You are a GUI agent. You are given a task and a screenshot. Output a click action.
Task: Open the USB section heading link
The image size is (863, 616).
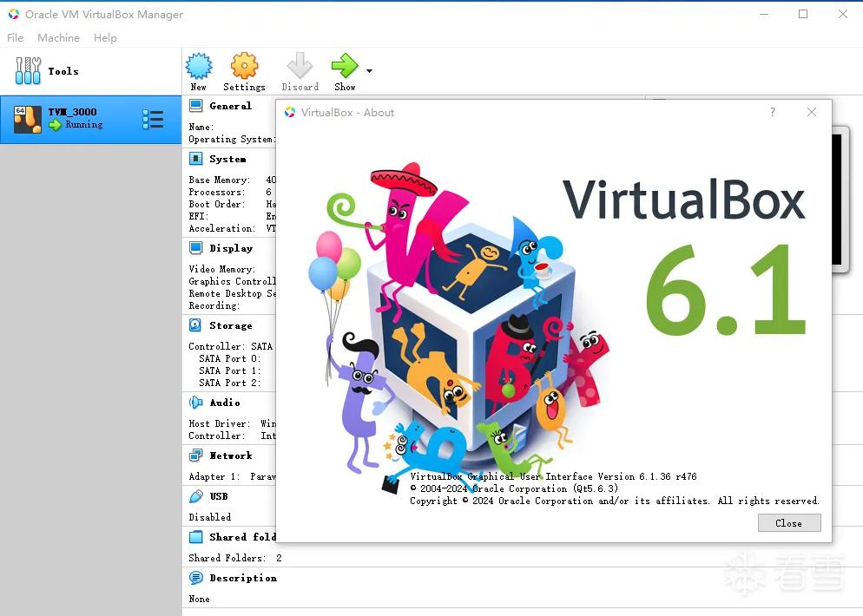(219, 496)
